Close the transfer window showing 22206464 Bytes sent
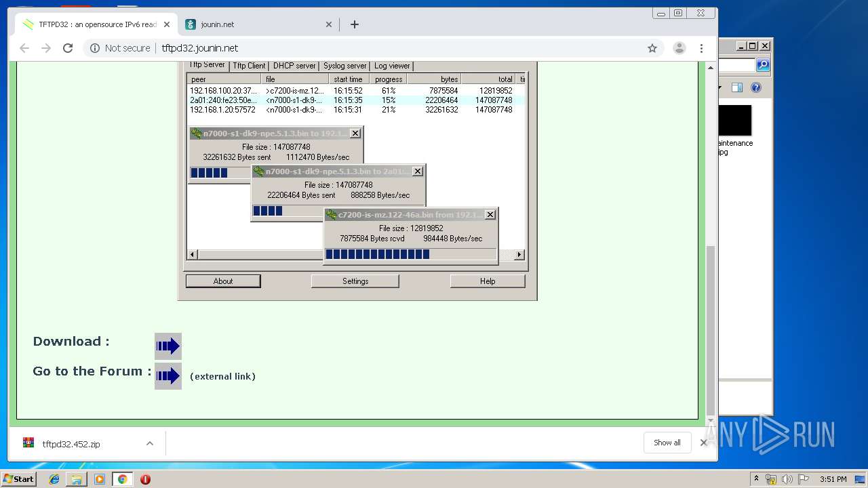Screen dimensions: 868x488 (418, 171)
